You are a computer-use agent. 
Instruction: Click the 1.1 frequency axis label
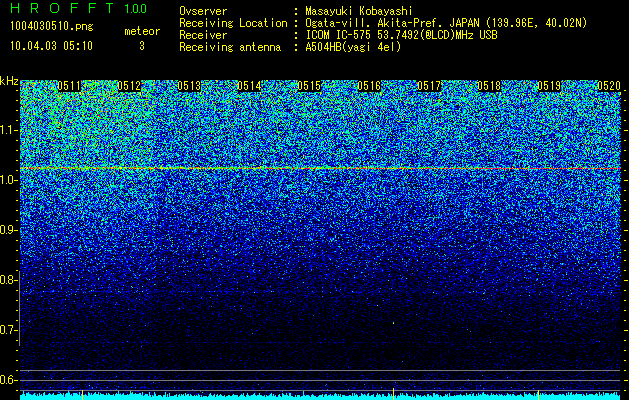click(8, 130)
